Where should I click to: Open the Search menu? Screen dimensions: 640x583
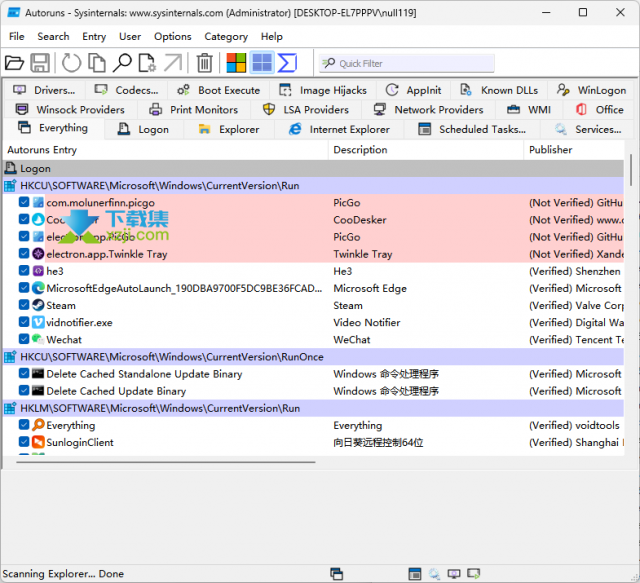click(53, 36)
